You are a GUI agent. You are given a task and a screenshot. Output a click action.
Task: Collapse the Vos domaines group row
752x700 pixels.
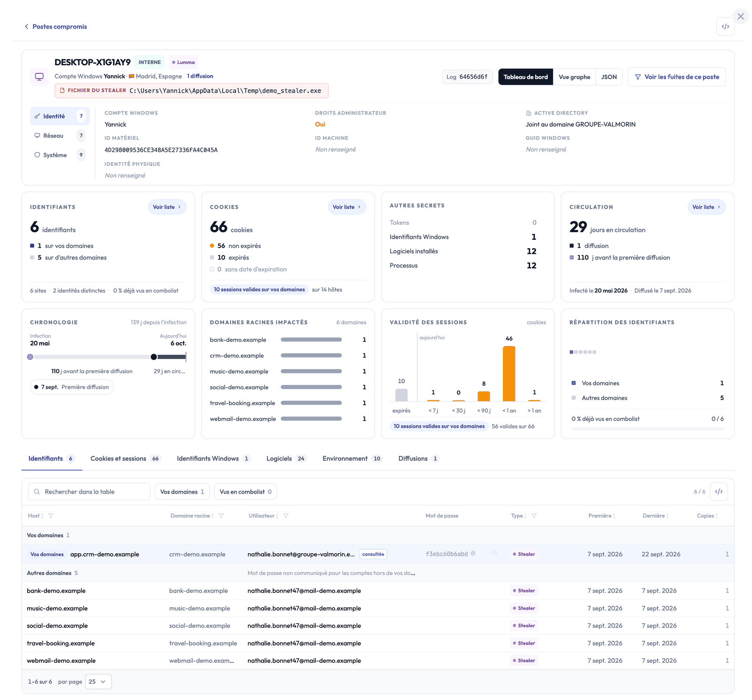(377, 535)
